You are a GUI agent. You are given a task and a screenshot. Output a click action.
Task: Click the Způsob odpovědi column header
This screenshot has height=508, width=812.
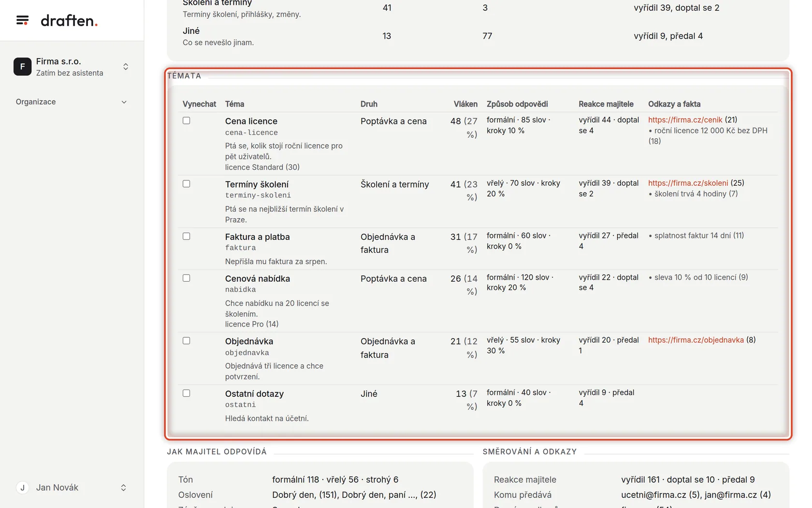pos(517,104)
